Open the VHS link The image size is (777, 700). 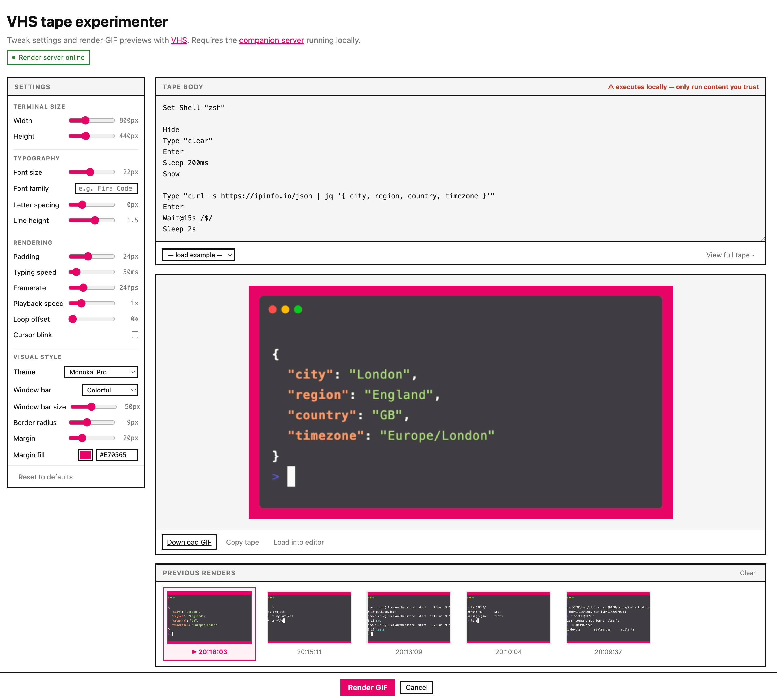(179, 40)
